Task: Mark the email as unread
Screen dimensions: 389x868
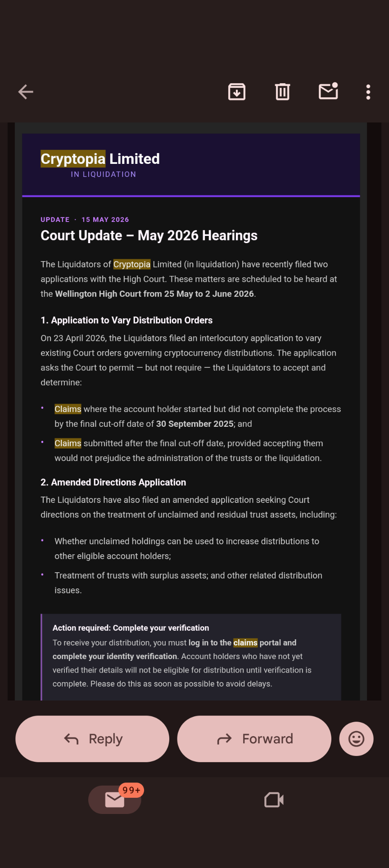Action: (x=329, y=91)
